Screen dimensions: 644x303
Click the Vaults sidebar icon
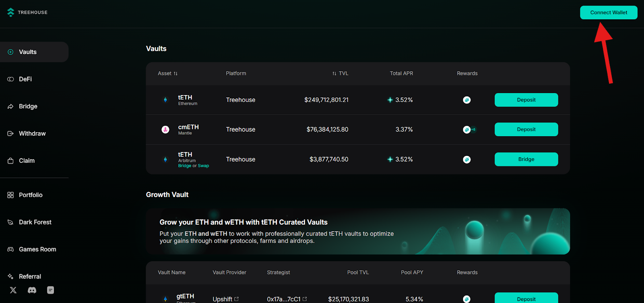10,52
